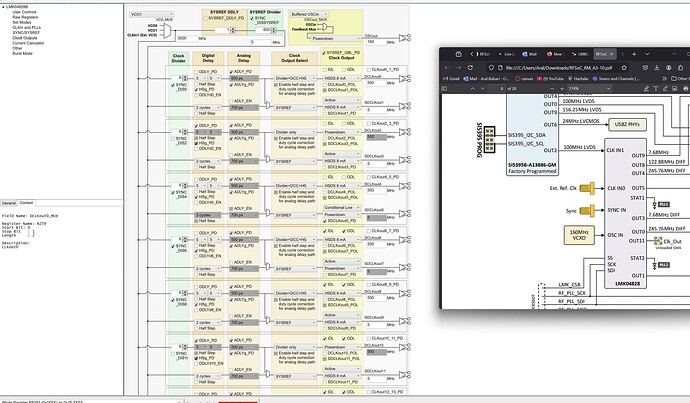Zoom out the PDF with minus icon

550,88
